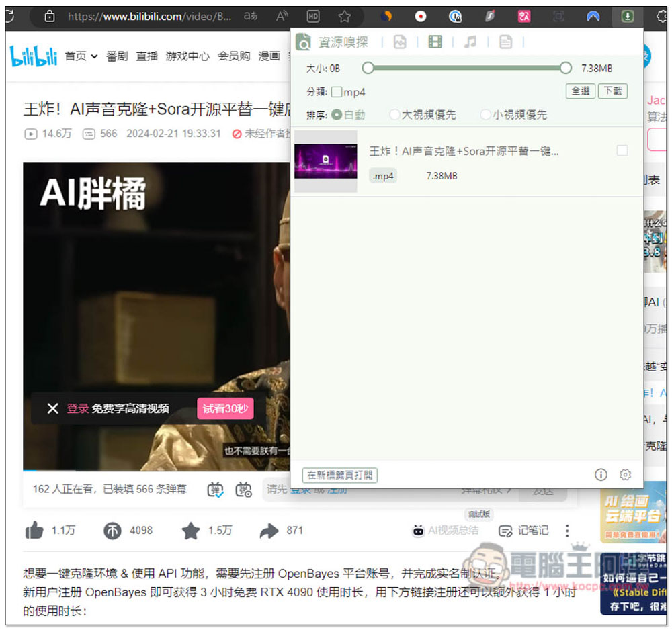The width and height of the screenshot is (672, 632).
Task: Click the music filter icon in sniffer panel
Action: (470, 42)
